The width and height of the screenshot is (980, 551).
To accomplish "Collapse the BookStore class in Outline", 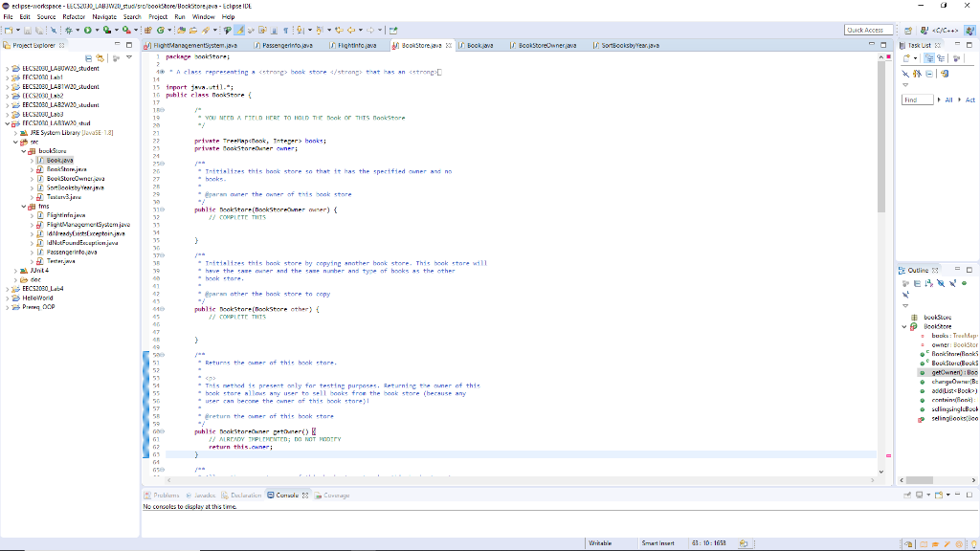I will coord(904,327).
